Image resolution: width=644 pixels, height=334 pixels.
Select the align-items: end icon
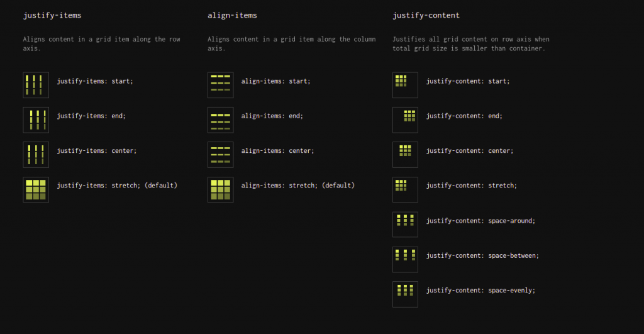click(221, 120)
